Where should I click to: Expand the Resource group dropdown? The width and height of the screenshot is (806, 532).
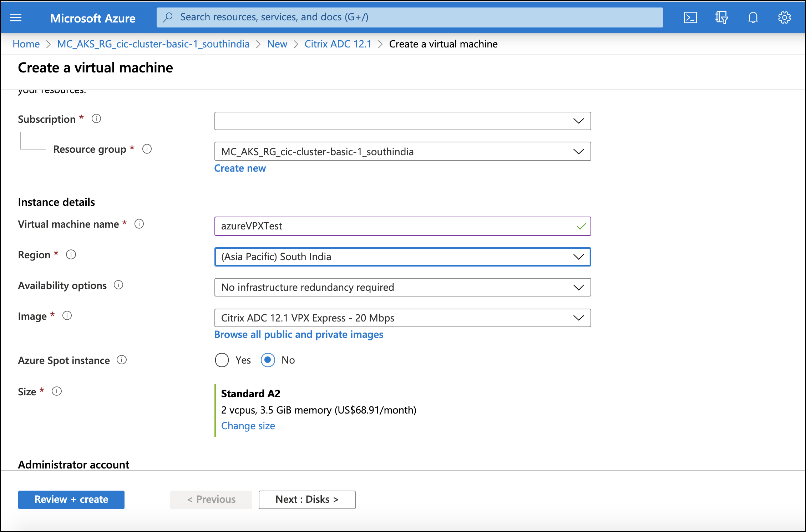(x=402, y=152)
